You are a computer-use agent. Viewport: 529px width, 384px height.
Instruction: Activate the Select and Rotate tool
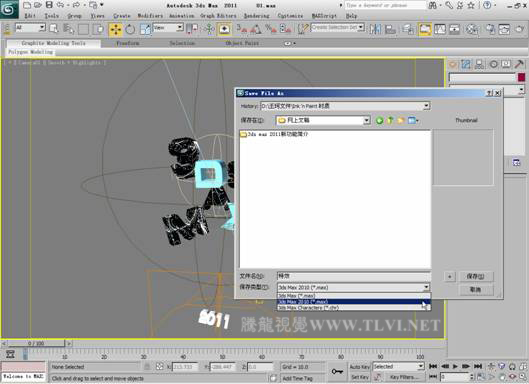pyautogui.click(x=130, y=29)
